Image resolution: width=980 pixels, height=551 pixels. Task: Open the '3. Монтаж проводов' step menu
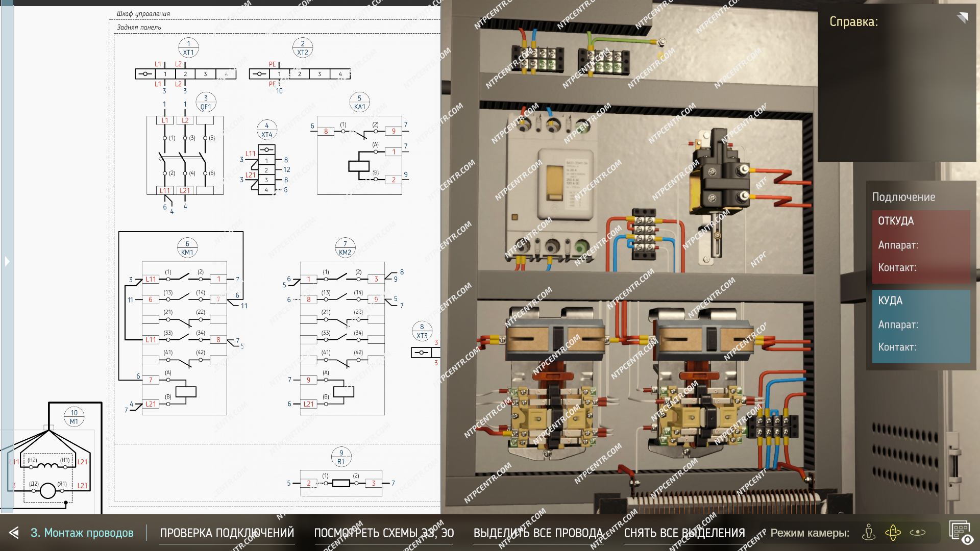tap(82, 533)
